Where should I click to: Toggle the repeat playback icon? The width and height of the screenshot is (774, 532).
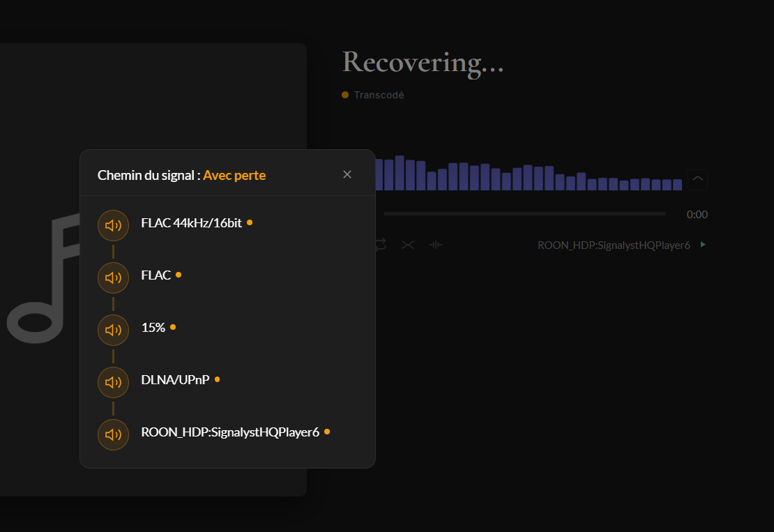pos(379,245)
